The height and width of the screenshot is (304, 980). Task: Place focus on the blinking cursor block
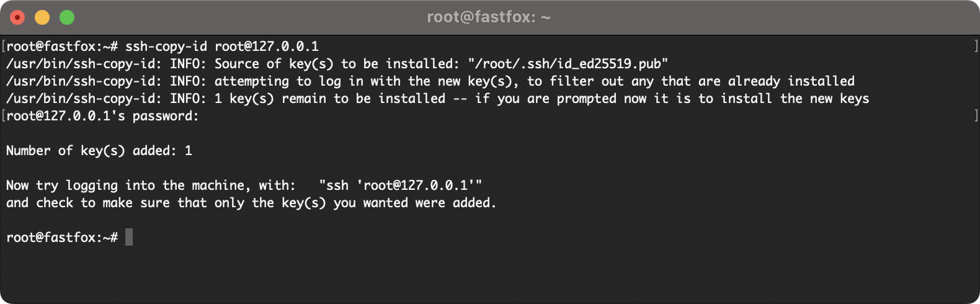coord(129,237)
